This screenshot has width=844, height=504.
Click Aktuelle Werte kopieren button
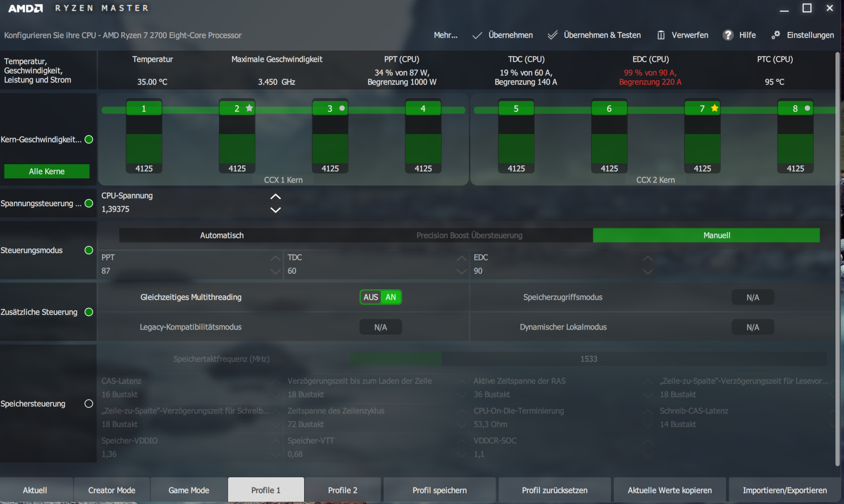click(670, 490)
